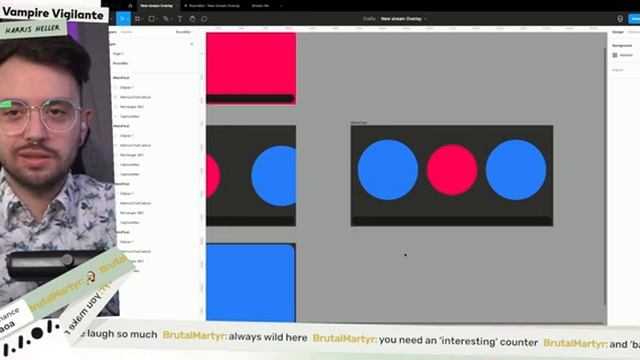Switch to the 'Stream file' tab
Viewport: 640px width, 360px height.
pyautogui.click(x=260, y=6)
